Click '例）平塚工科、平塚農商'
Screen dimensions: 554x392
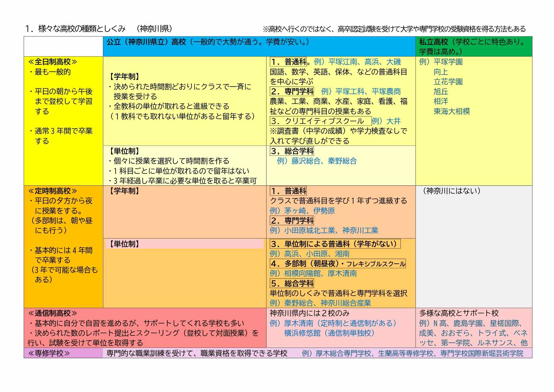[361, 92]
